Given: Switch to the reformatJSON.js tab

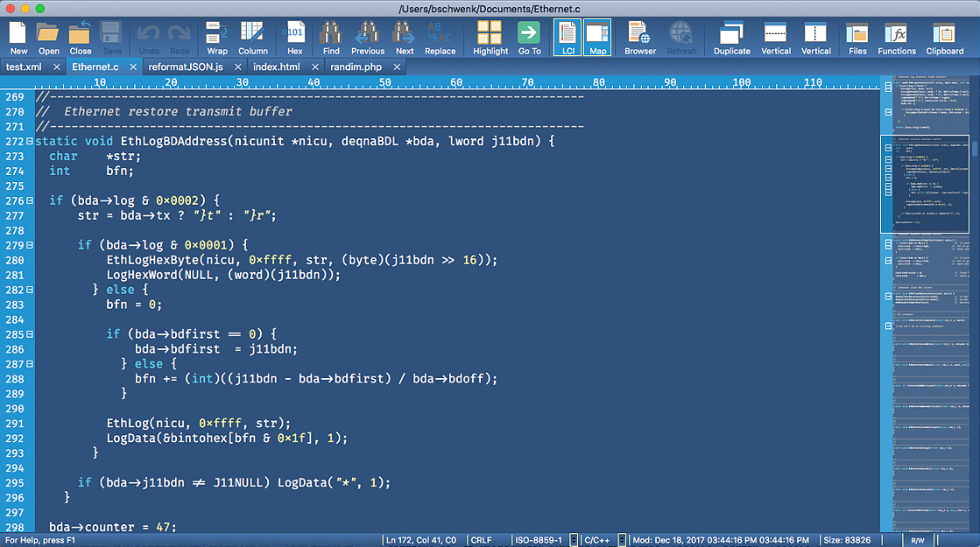Looking at the screenshot, I should click(x=186, y=67).
